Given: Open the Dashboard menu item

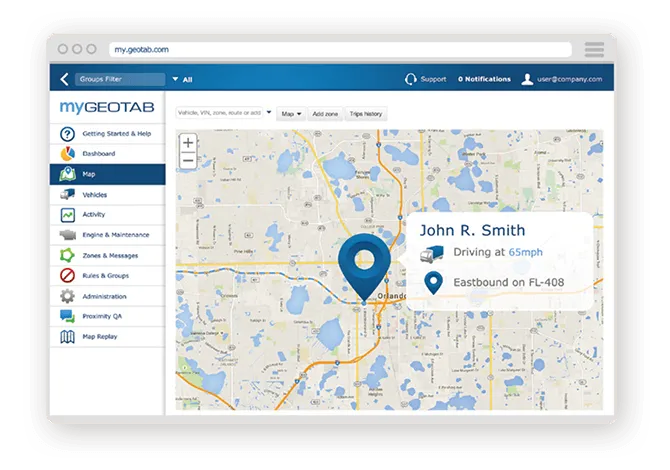Looking at the screenshot, I should (x=108, y=154).
